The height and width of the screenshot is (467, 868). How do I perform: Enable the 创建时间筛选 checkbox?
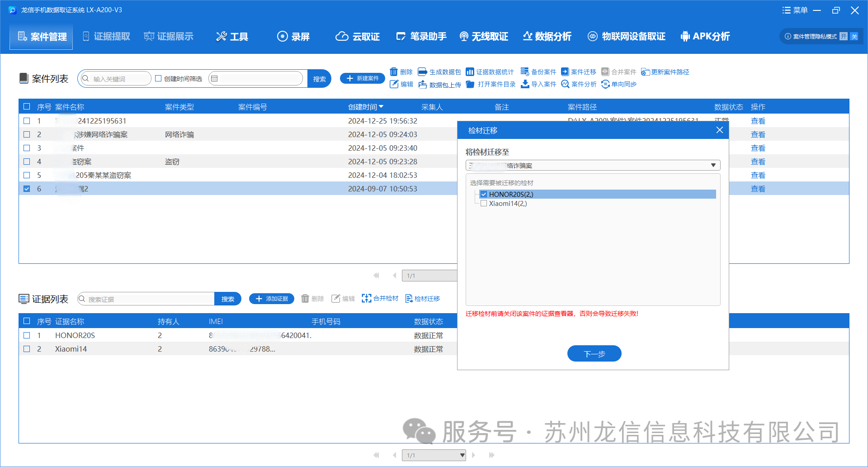(158, 79)
